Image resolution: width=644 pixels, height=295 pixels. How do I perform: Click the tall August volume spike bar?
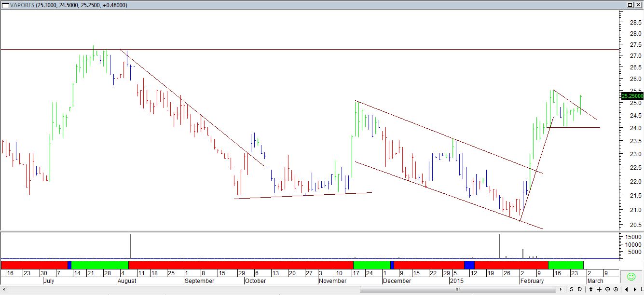[130, 247]
